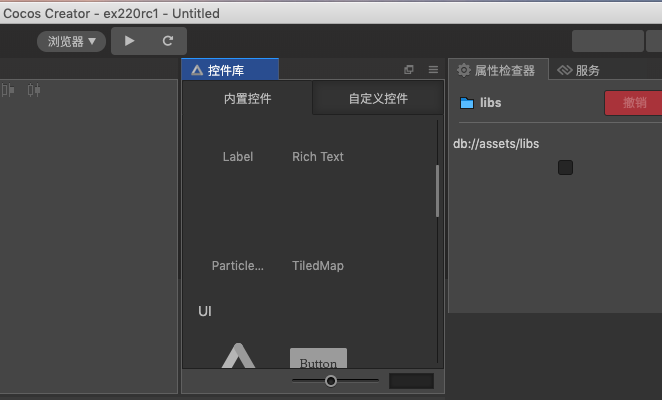Click the libs folder icon
This screenshot has width=662, height=400.
[466, 103]
